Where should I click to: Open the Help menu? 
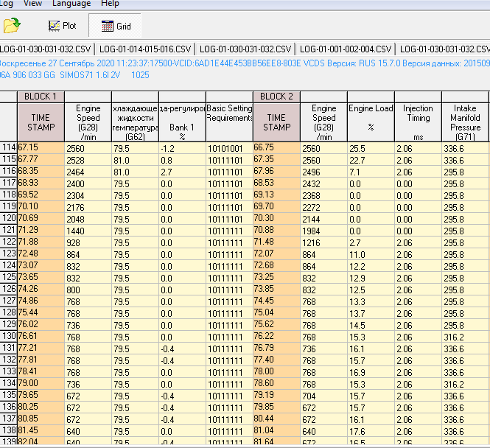(x=110, y=4)
